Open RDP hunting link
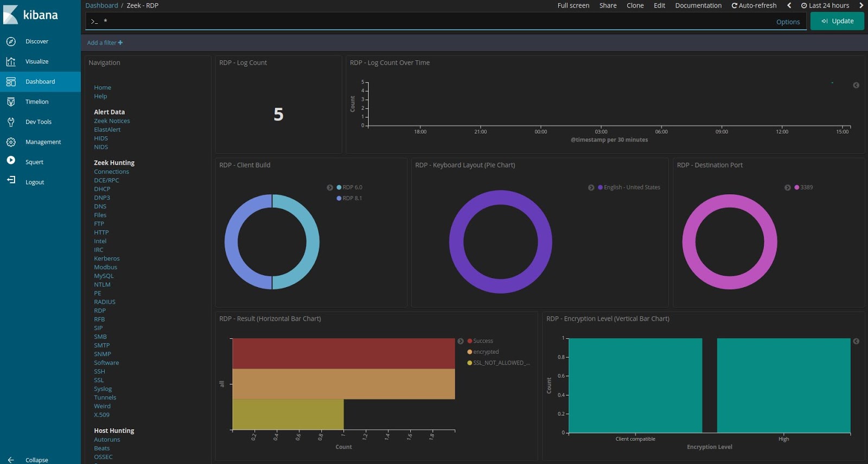 point(100,310)
